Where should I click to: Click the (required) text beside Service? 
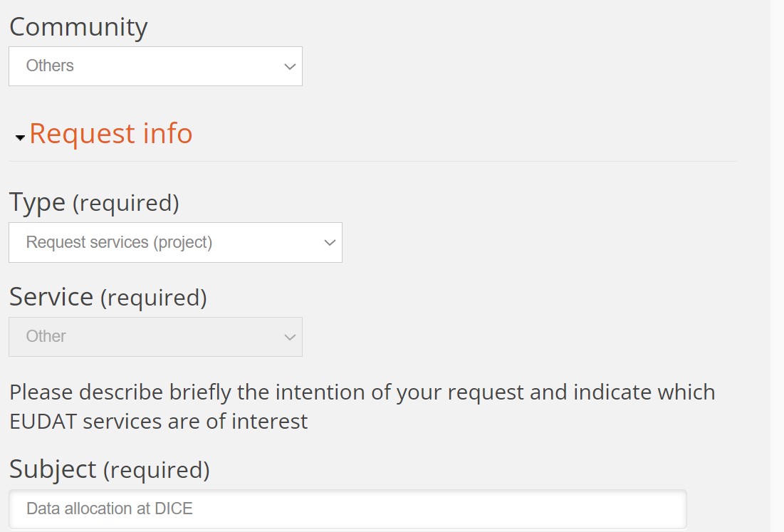pos(154,298)
